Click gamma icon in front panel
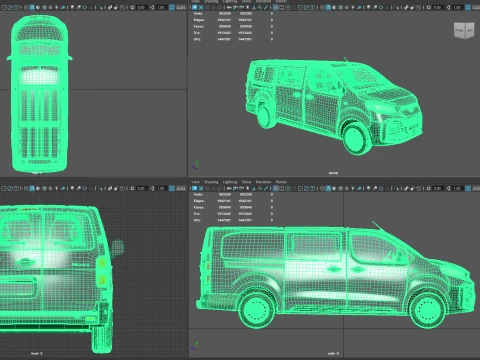 click(x=152, y=188)
